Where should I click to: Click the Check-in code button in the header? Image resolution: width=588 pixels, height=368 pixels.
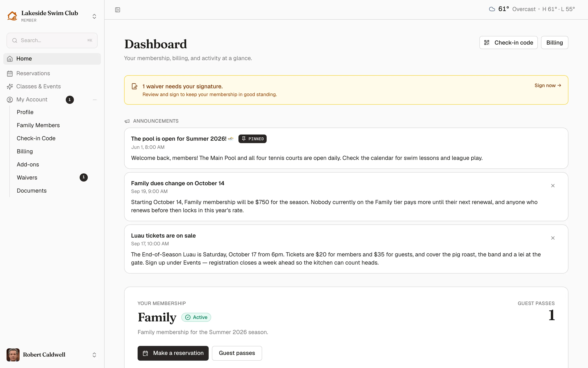click(x=508, y=43)
